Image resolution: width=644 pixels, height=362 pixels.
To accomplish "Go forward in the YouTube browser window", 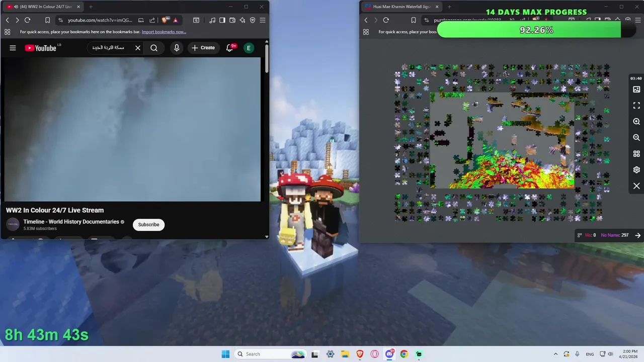I will tap(17, 20).
